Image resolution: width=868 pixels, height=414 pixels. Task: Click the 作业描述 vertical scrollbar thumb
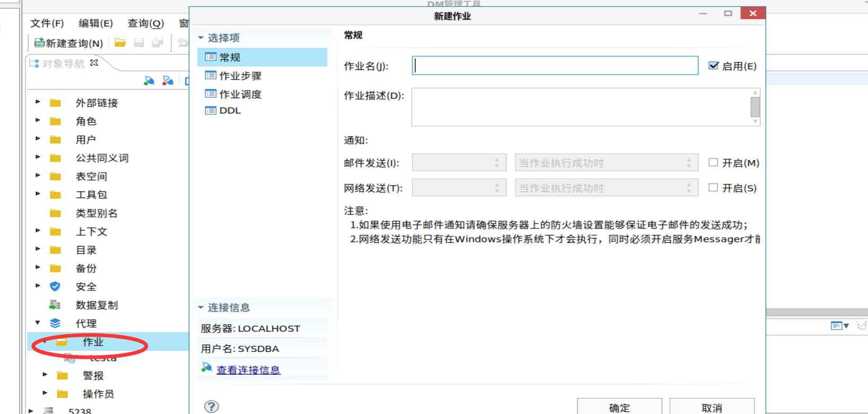(755, 107)
